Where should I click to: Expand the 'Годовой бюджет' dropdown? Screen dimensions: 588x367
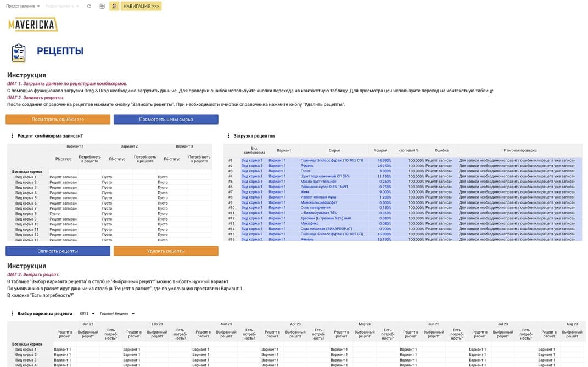[117, 314]
